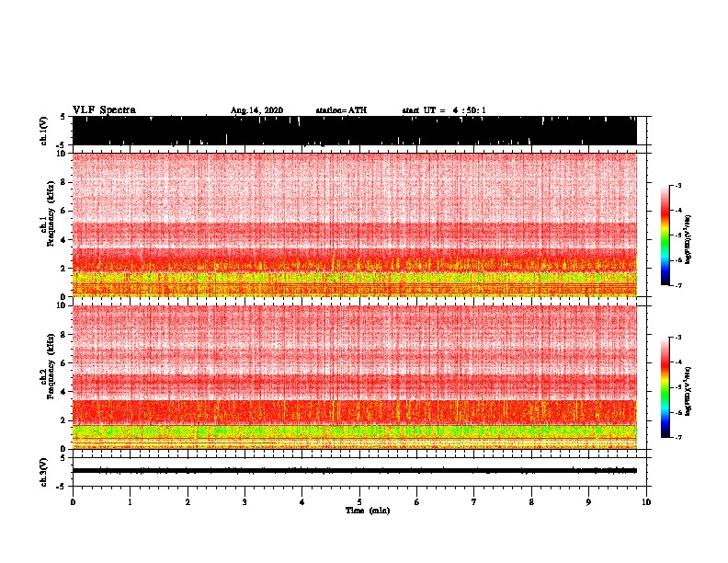728x563 pixels.
Task: Click time axis tick label "3"
Action: coord(245,502)
